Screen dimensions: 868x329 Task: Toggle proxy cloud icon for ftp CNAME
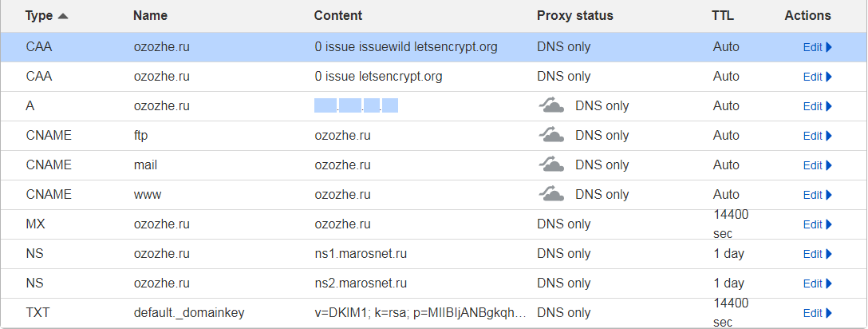pyautogui.click(x=552, y=136)
